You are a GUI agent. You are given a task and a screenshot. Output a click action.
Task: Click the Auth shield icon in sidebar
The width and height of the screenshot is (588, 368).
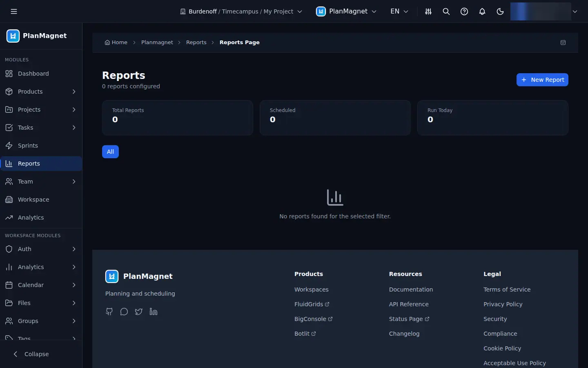[x=9, y=249]
